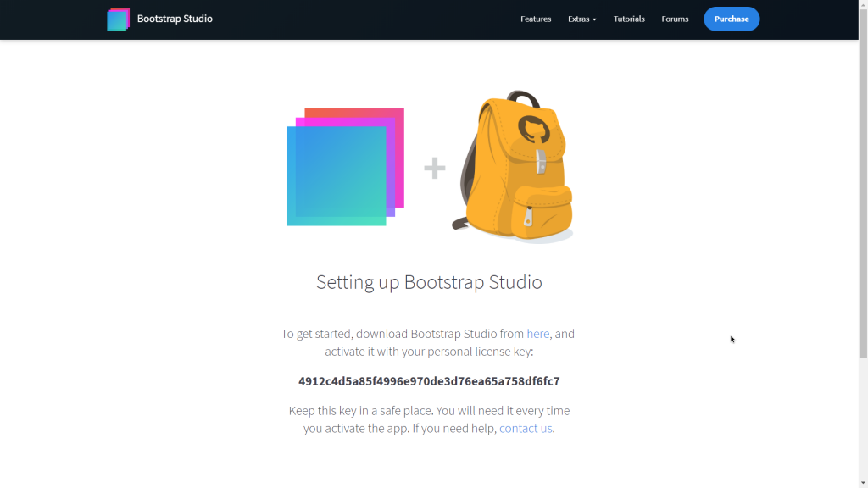
Task: Click the blue Purchase button
Action: (732, 19)
